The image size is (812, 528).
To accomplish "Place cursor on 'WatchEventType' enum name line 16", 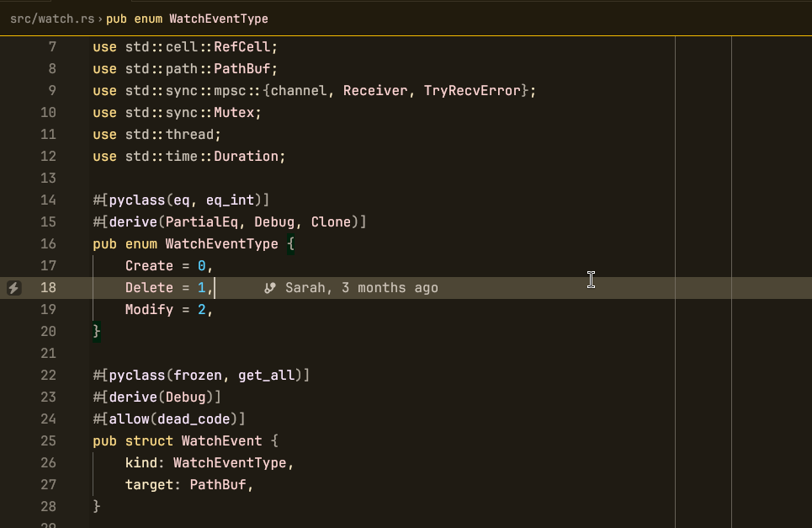I will pyautogui.click(x=221, y=243).
